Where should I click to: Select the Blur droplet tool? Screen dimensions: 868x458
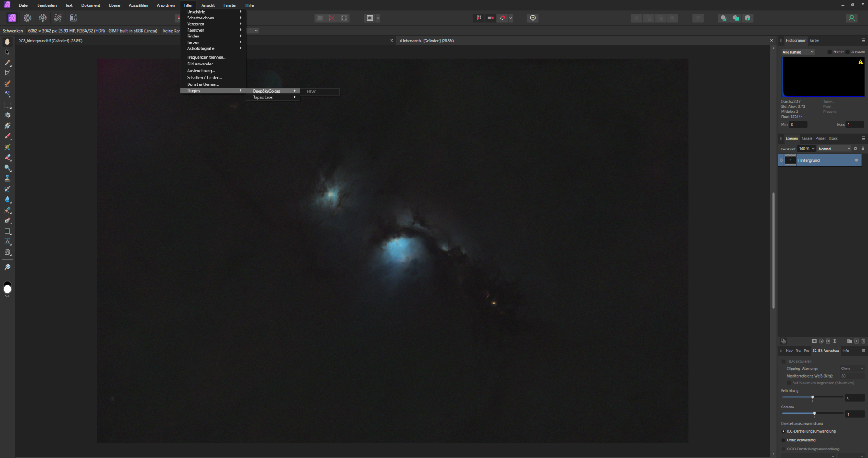(x=7, y=200)
